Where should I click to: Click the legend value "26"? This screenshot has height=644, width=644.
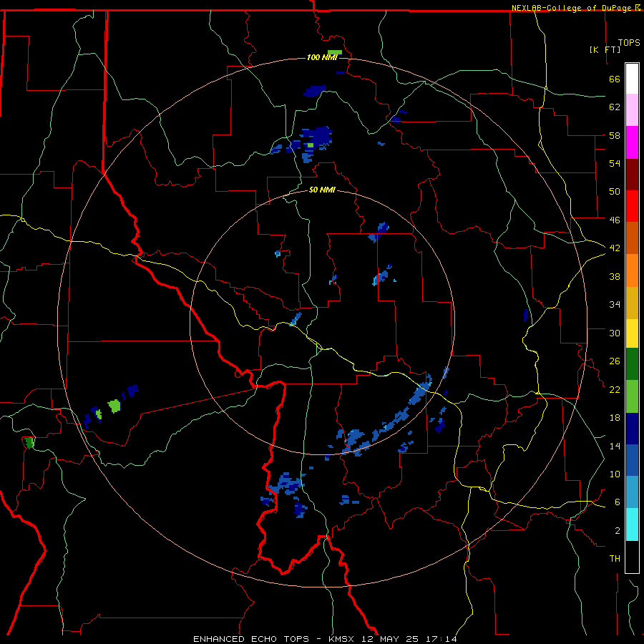(x=615, y=361)
